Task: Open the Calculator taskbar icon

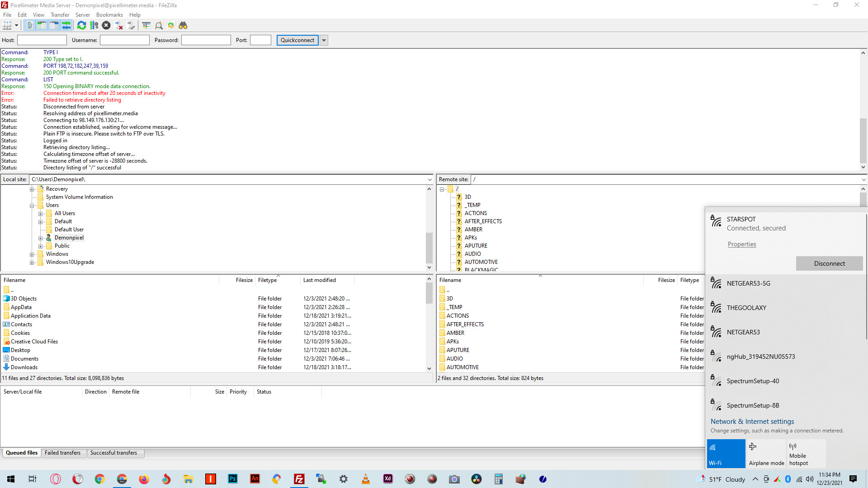Action: (498, 479)
